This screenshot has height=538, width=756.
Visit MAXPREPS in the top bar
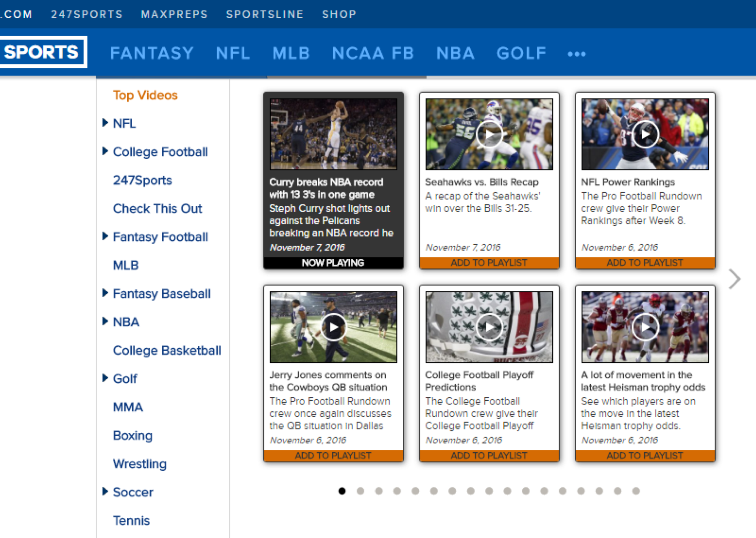(175, 14)
